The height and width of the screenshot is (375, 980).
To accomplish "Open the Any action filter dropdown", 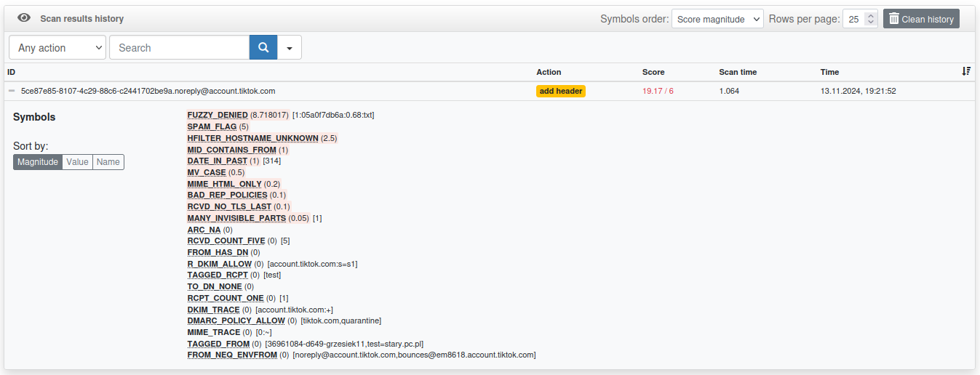I will (57, 48).
